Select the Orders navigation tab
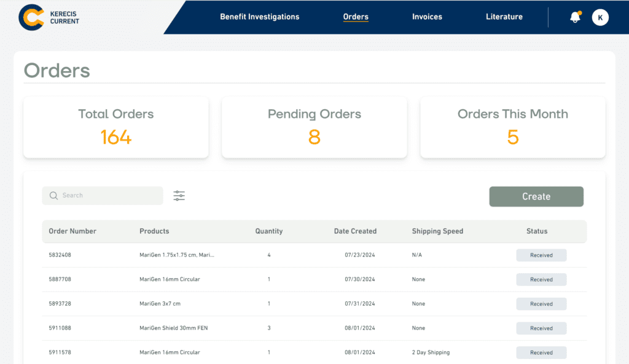Image resolution: width=629 pixels, height=364 pixels. click(x=356, y=17)
